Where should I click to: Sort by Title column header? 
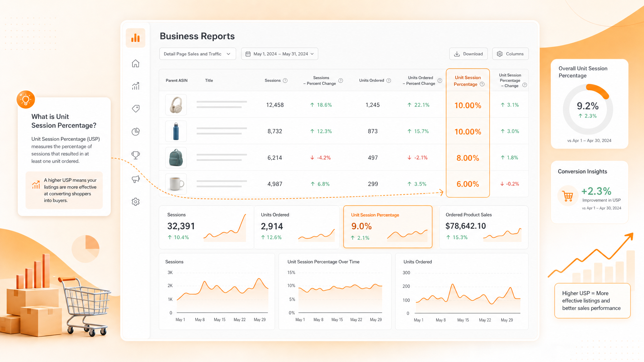[209, 80]
